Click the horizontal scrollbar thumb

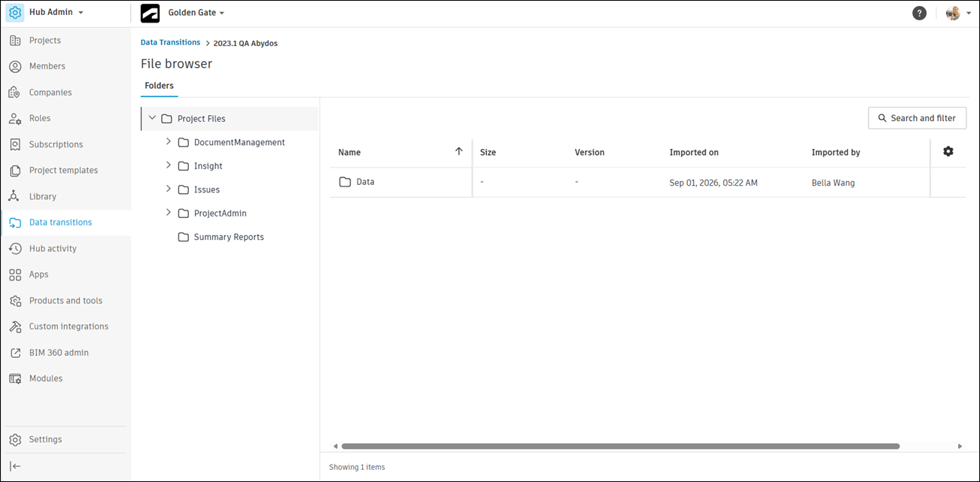(620, 446)
